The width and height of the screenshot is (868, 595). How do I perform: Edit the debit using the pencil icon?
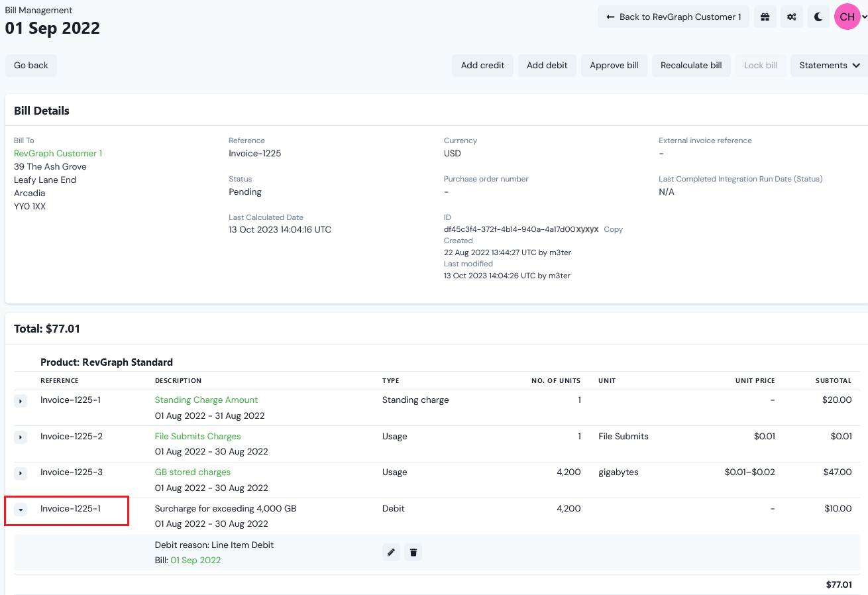(x=391, y=552)
